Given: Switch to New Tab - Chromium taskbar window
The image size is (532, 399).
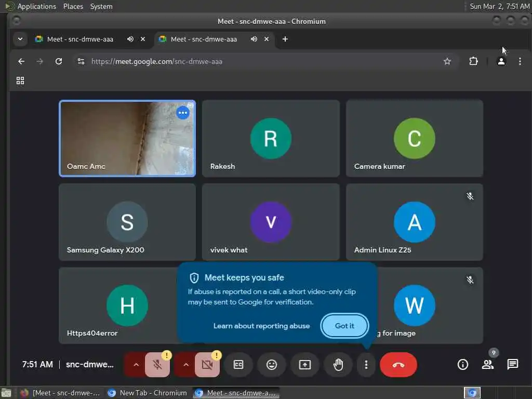Looking at the screenshot, I should (147, 393).
